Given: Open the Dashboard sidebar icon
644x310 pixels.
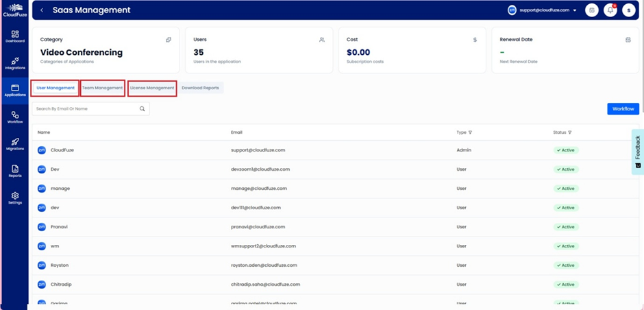Looking at the screenshot, I should pos(14,36).
